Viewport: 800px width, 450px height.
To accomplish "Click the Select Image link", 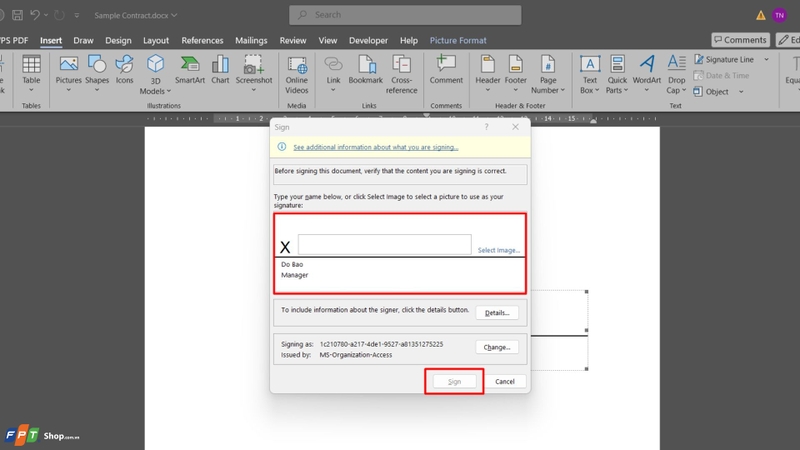I will [498, 250].
